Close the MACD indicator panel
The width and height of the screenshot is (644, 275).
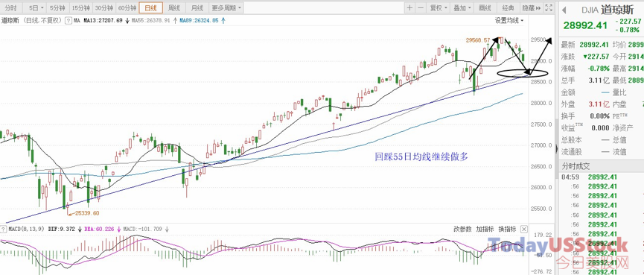[524, 229]
